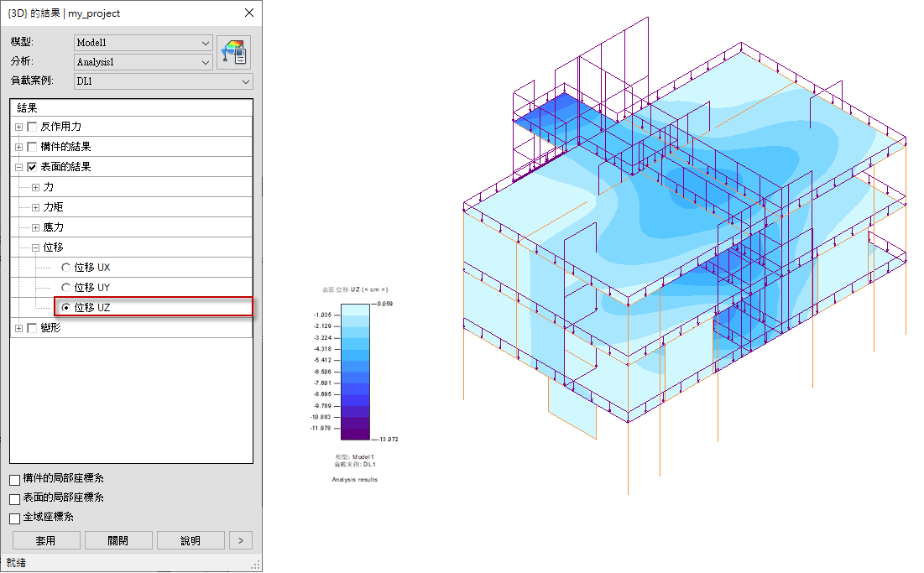Uncheck the 表面的結果 checkbox
The height and width of the screenshot is (573, 924).
[x=32, y=167]
